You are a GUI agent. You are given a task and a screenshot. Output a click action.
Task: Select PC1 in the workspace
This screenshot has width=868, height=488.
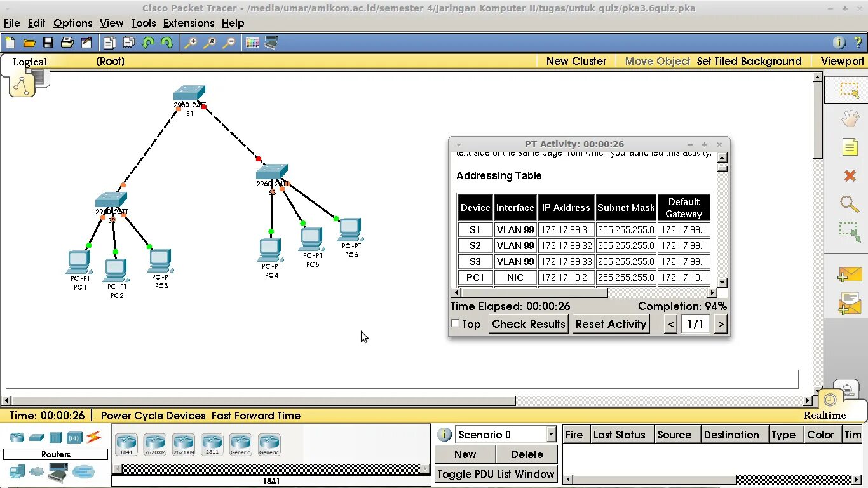pyautogui.click(x=79, y=262)
